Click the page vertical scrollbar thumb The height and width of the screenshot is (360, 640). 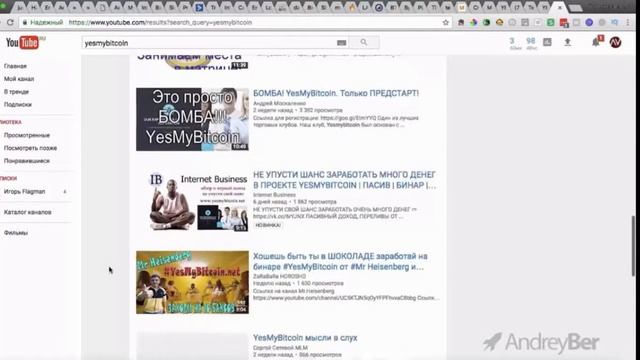(633, 246)
